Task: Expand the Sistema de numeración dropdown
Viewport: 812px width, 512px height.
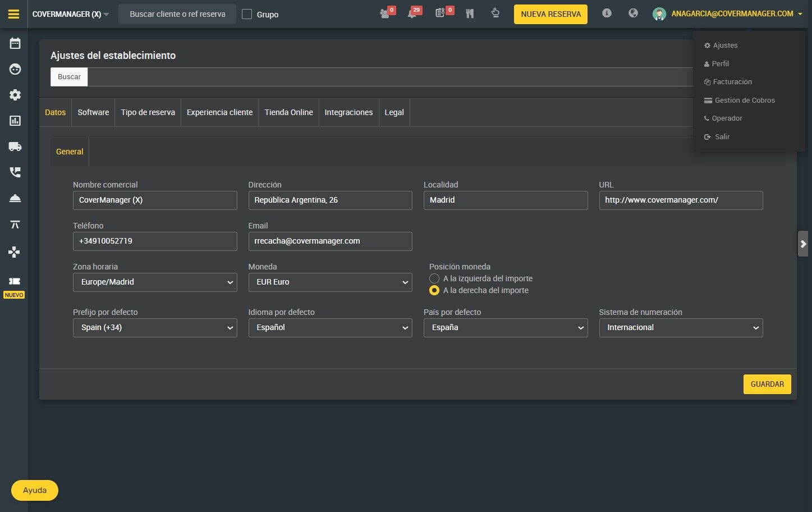Action: 681,328
